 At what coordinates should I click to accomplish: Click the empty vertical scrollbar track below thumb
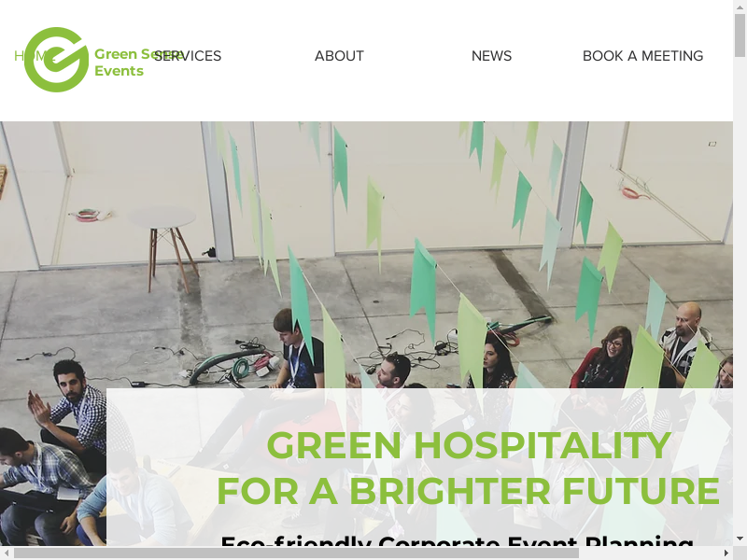[740, 294]
